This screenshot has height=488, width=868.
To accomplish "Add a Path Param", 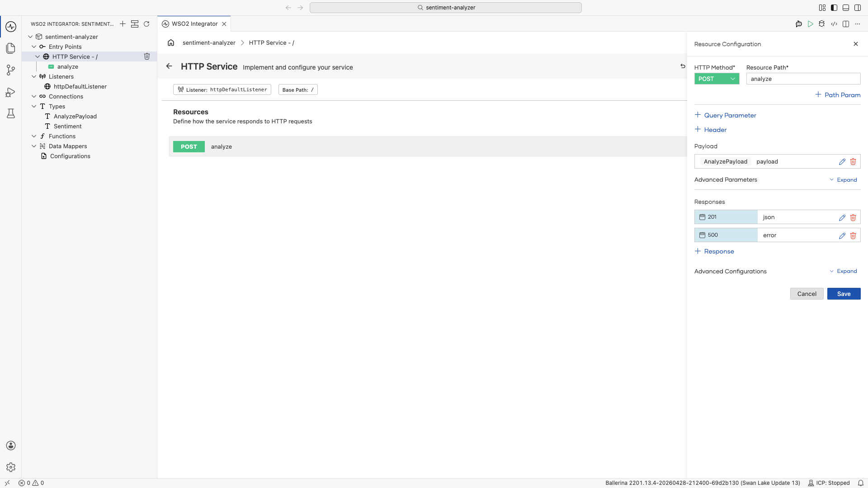I will [x=838, y=95].
